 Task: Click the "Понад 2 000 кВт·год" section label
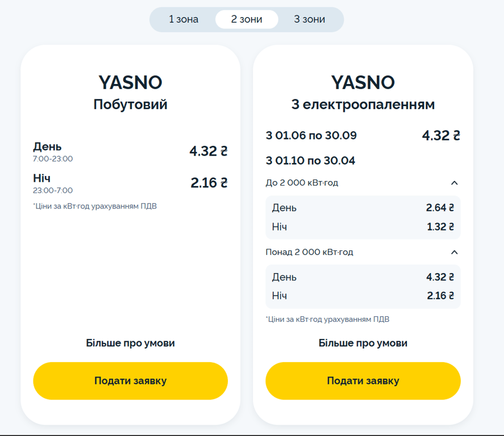point(309,252)
